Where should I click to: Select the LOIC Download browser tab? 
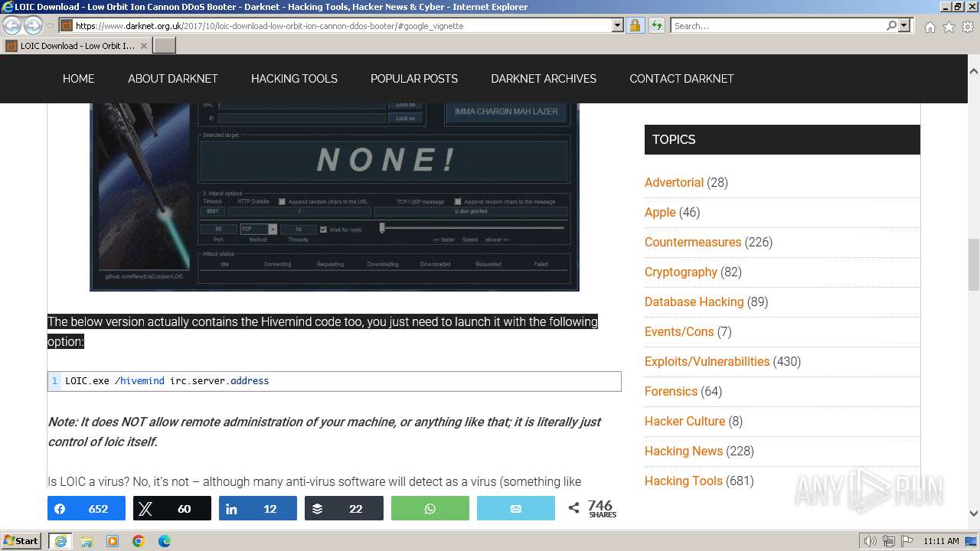77,46
